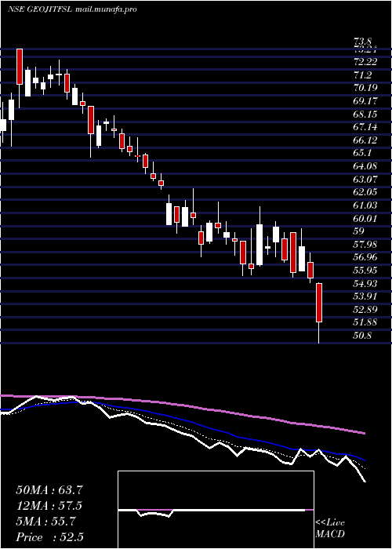Click the Price : 52.5 readout
This screenshot has width=392, height=549.
click(x=49, y=537)
